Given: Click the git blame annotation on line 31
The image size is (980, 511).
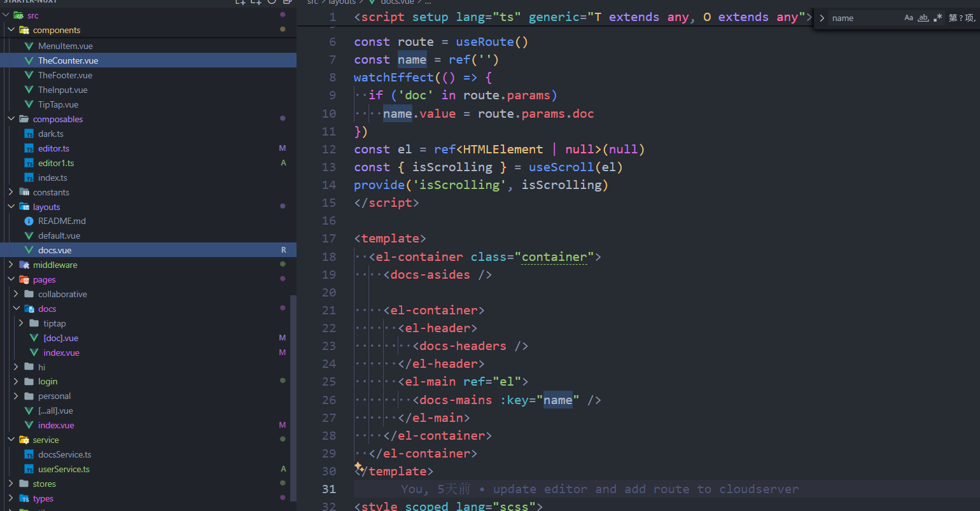Looking at the screenshot, I should [599, 489].
